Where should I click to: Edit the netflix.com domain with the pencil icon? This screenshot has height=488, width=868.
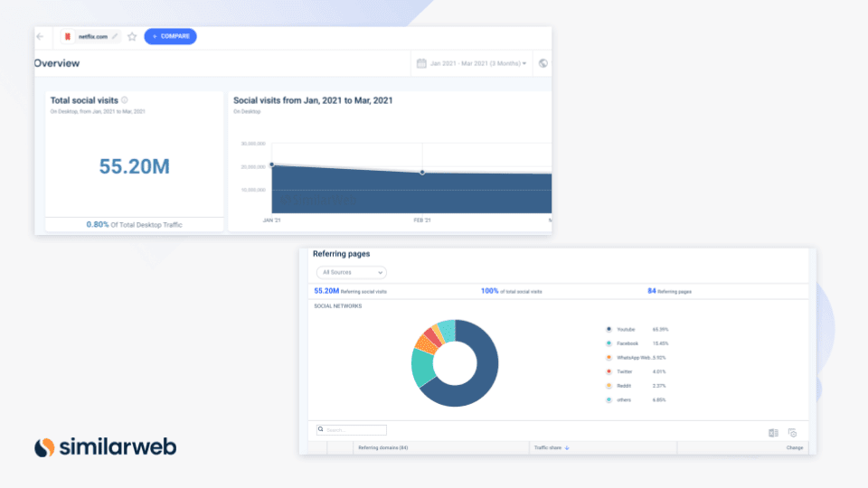point(115,36)
